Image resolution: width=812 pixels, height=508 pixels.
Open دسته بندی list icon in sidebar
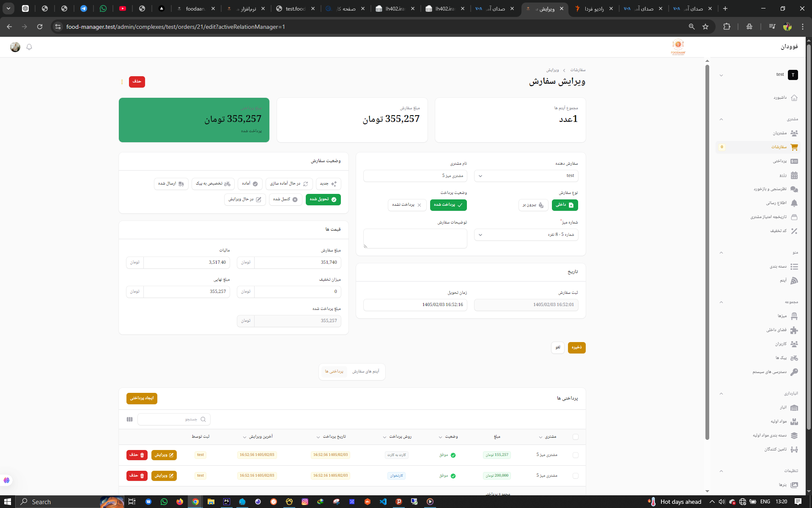(794, 266)
